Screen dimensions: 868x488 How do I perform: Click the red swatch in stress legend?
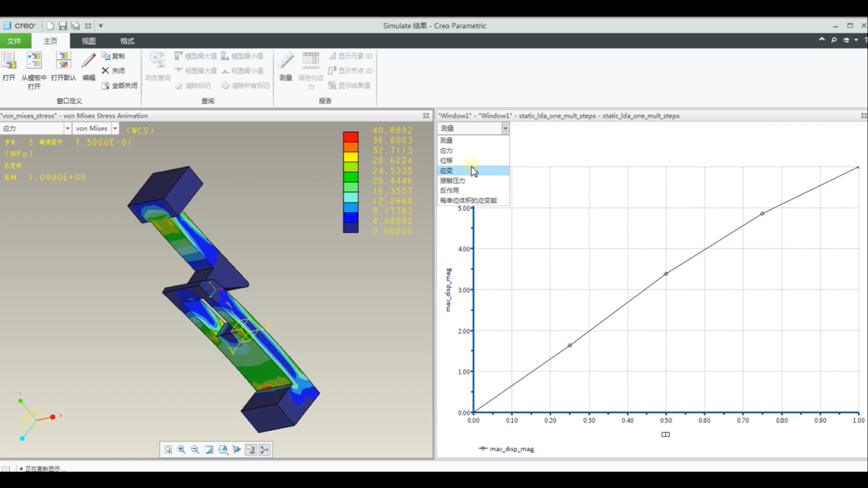click(351, 136)
